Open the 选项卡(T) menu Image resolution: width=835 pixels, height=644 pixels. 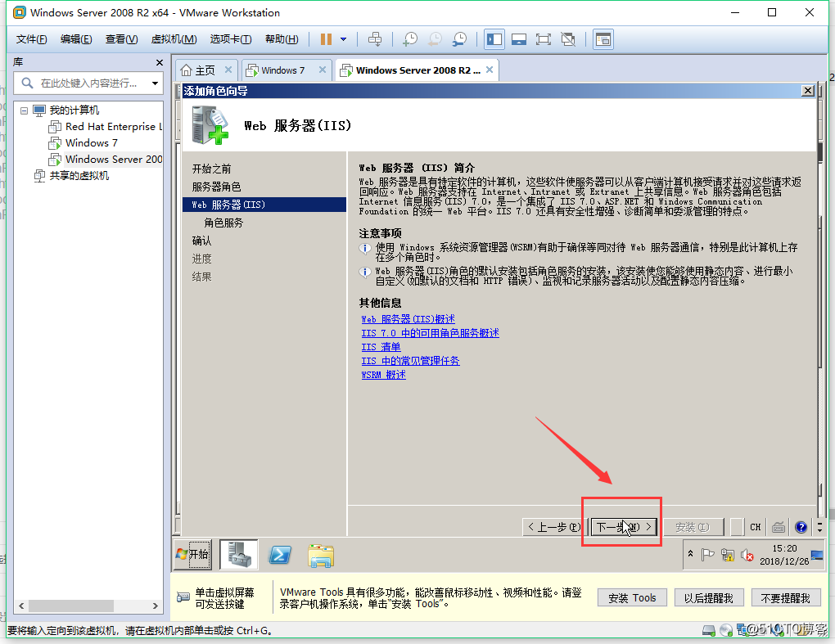click(231, 39)
